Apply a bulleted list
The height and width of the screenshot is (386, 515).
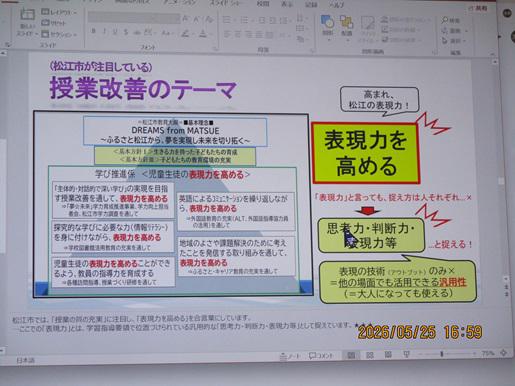227,20
